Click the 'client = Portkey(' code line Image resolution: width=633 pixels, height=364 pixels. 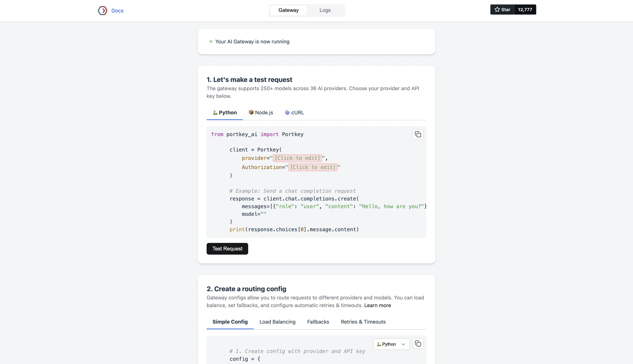pyautogui.click(x=256, y=149)
